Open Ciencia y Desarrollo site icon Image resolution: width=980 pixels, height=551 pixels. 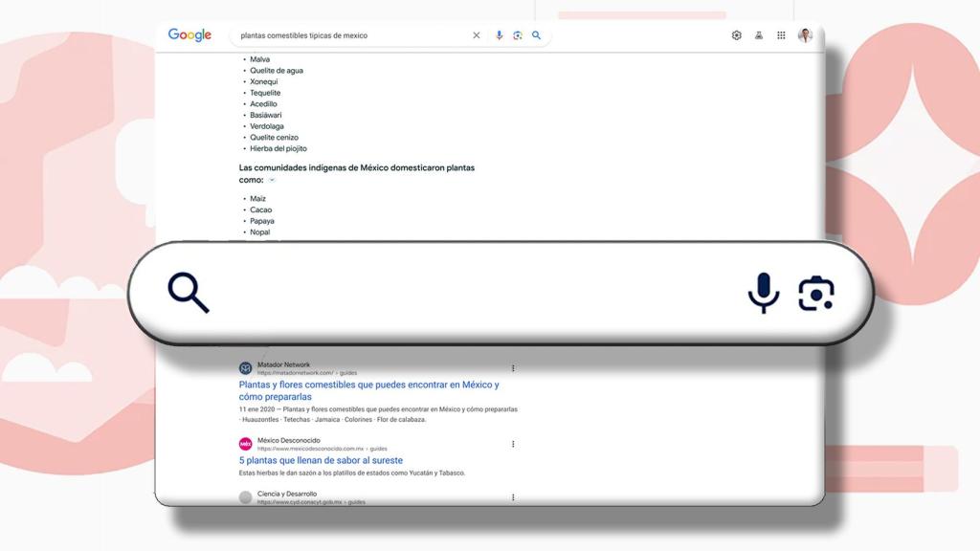point(246,497)
